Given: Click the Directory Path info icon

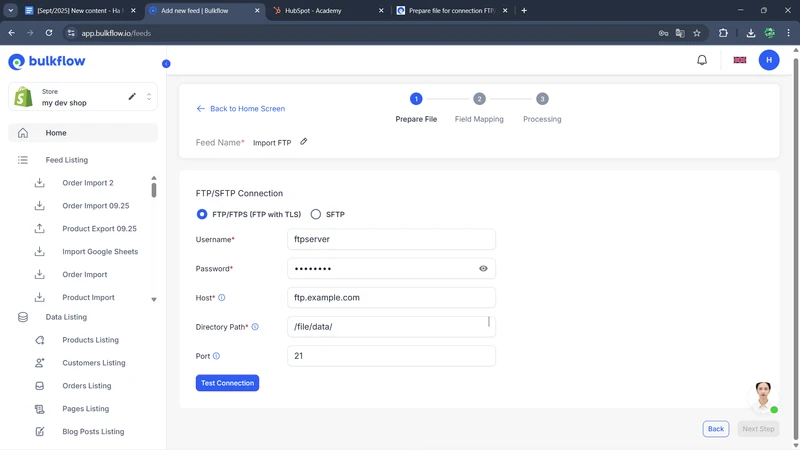Looking at the screenshot, I should tap(255, 327).
